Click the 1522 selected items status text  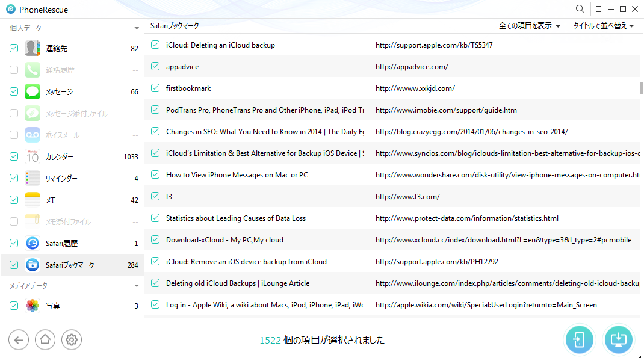pyautogui.click(x=322, y=340)
